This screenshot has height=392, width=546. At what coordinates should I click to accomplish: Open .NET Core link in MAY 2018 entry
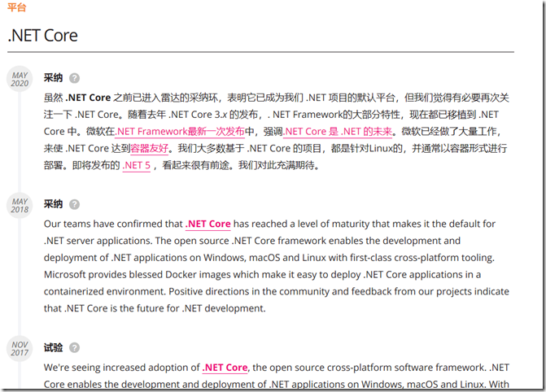click(x=207, y=224)
